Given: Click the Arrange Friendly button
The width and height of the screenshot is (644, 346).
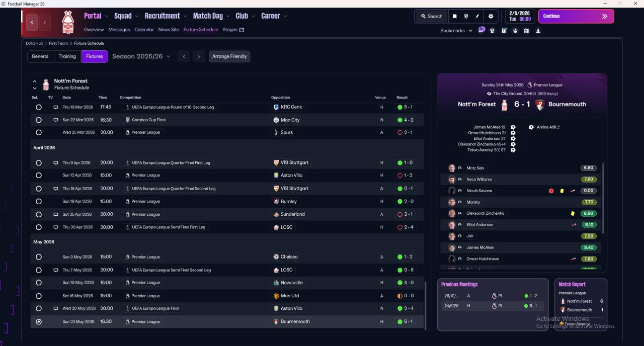Looking at the screenshot, I should pos(229,56).
